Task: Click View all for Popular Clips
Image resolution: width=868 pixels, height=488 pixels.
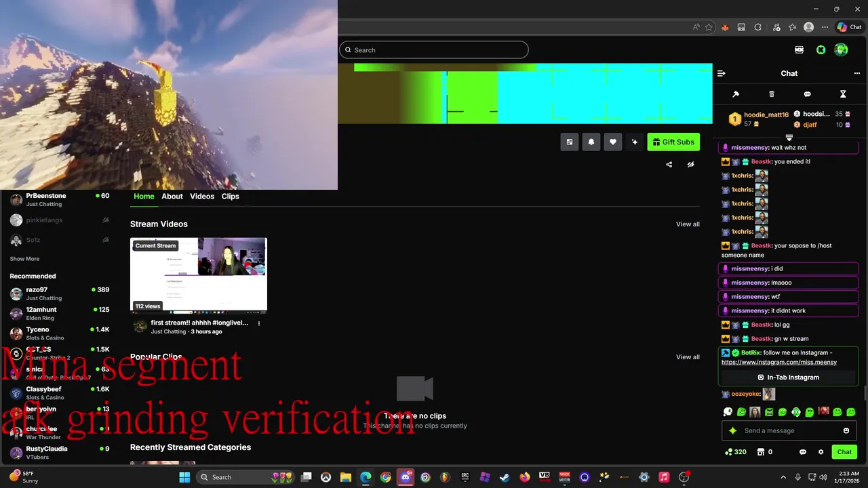Action: point(688,357)
